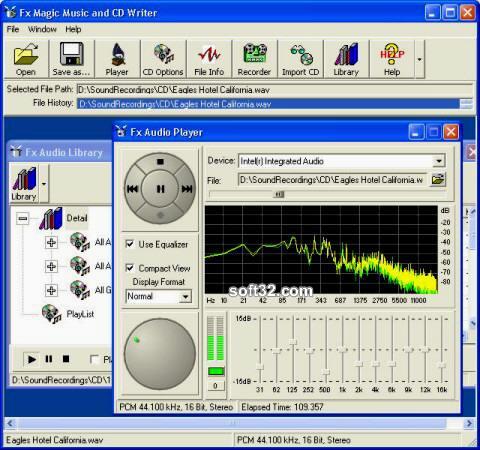Pause playback on the round player control
The width and height of the screenshot is (480, 450).
tap(160, 189)
